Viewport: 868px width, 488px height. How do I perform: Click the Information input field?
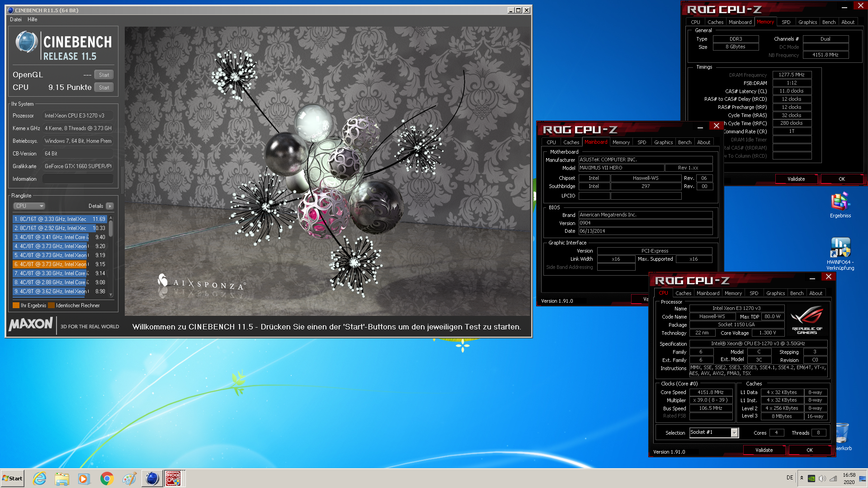point(78,179)
